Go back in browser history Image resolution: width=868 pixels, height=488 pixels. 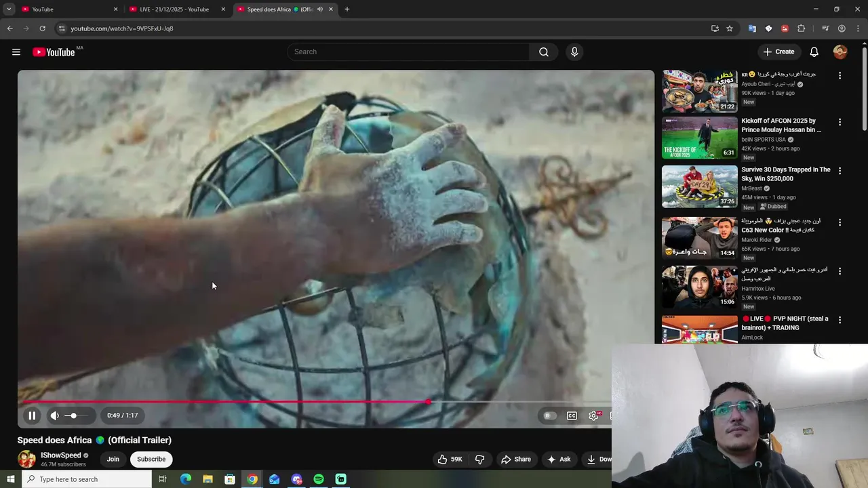pyautogui.click(x=9, y=28)
